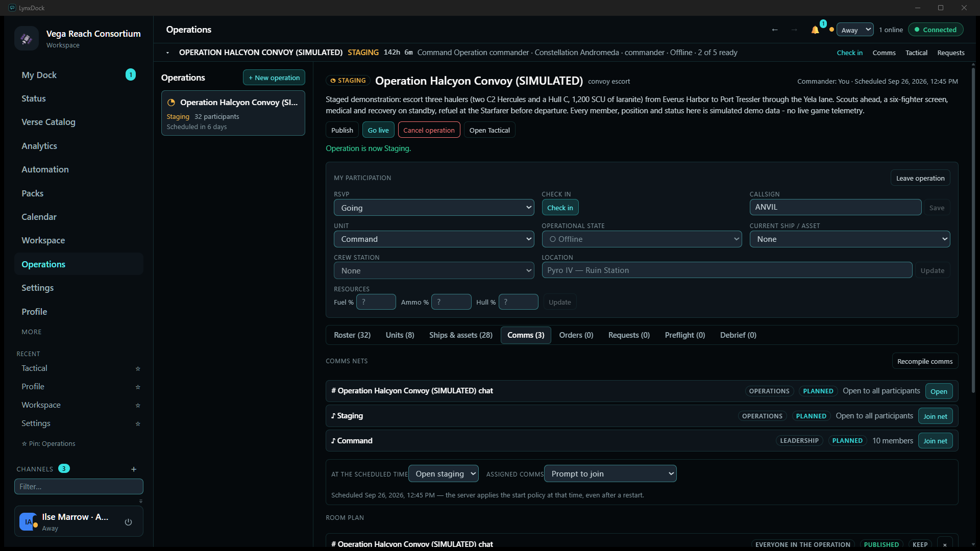Open the Orders (0) tab
The height and width of the screenshot is (551, 980).
(x=576, y=335)
